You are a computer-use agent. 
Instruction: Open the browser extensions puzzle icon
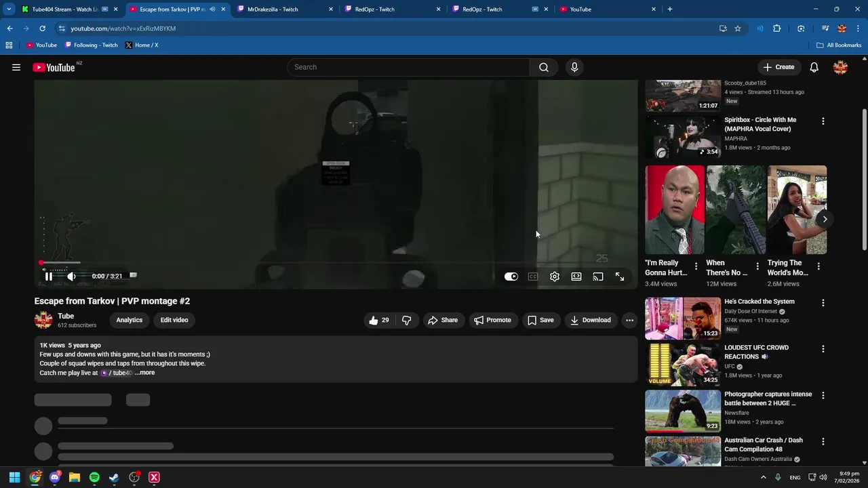tap(777, 28)
